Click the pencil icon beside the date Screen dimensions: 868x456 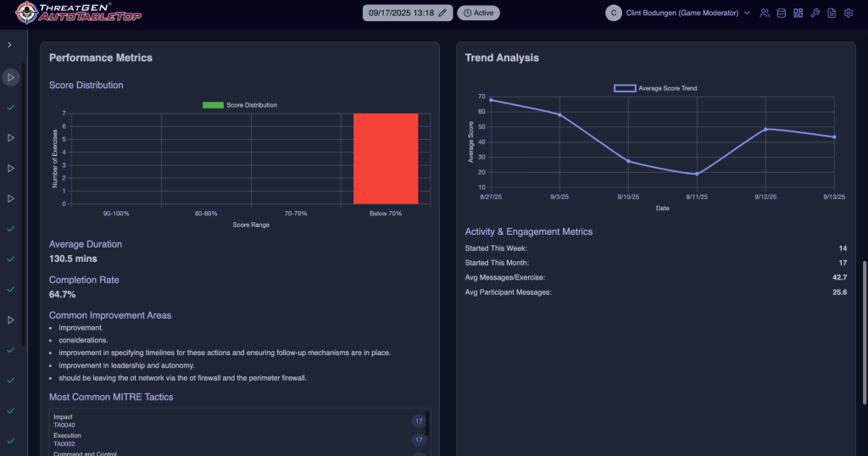click(x=442, y=14)
